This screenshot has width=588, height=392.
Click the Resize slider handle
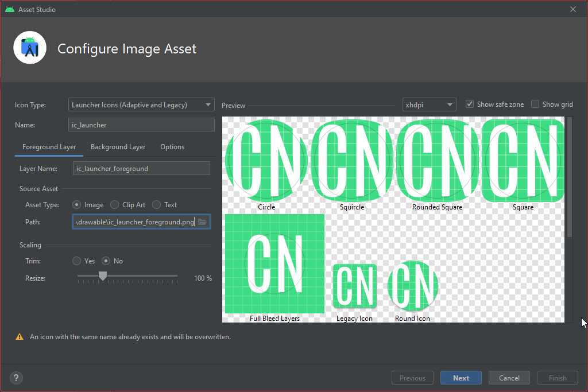[102, 276]
